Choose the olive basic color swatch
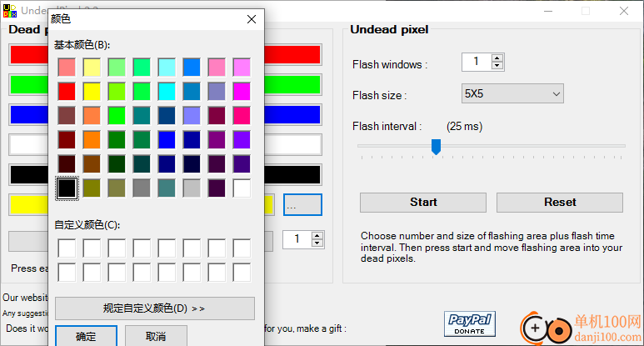 (x=92, y=188)
